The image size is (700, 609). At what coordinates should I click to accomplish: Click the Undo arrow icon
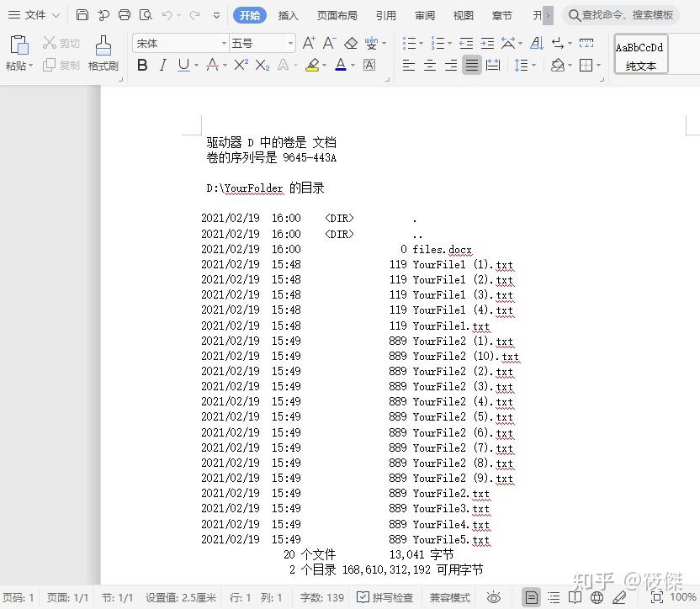pyautogui.click(x=167, y=16)
